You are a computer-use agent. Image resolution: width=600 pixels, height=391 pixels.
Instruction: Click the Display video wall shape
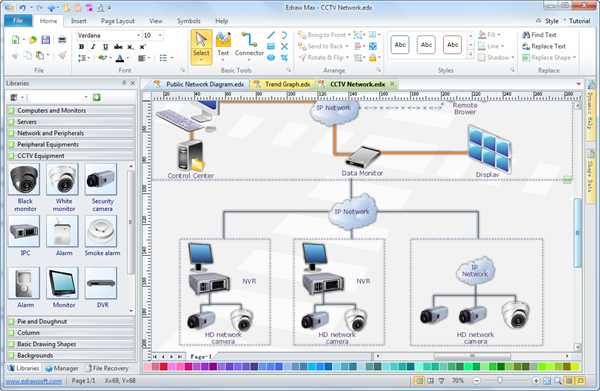490,149
